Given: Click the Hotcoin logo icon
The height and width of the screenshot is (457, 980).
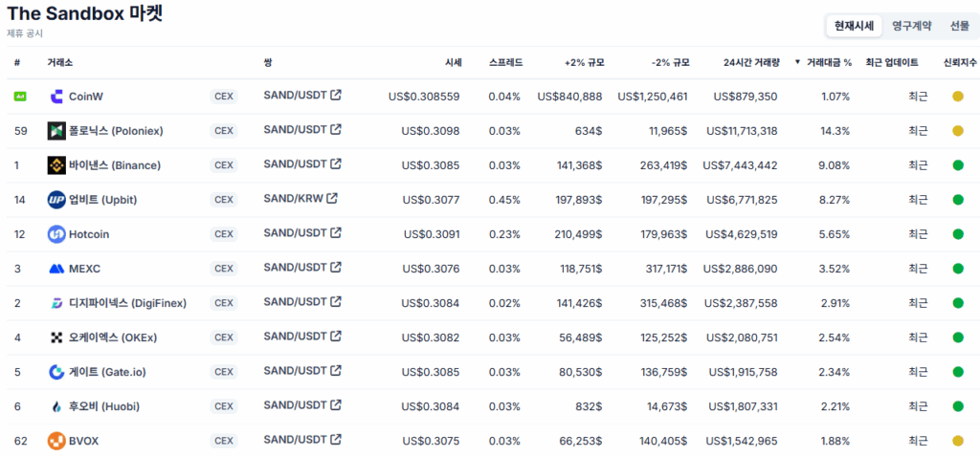Looking at the screenshot, I should [x=56, y=234].
